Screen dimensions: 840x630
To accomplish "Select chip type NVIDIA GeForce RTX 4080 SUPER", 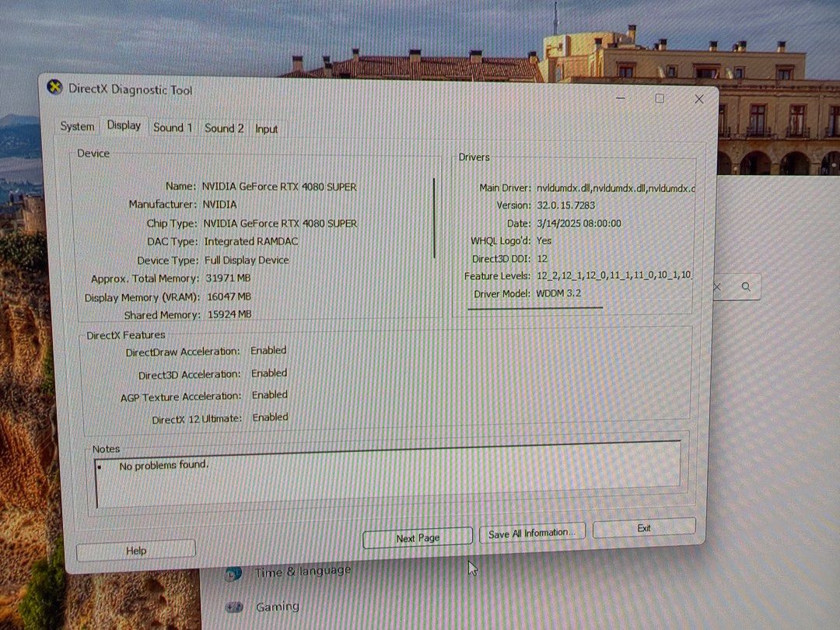I will pyautogui.click(x=280, y=223).
